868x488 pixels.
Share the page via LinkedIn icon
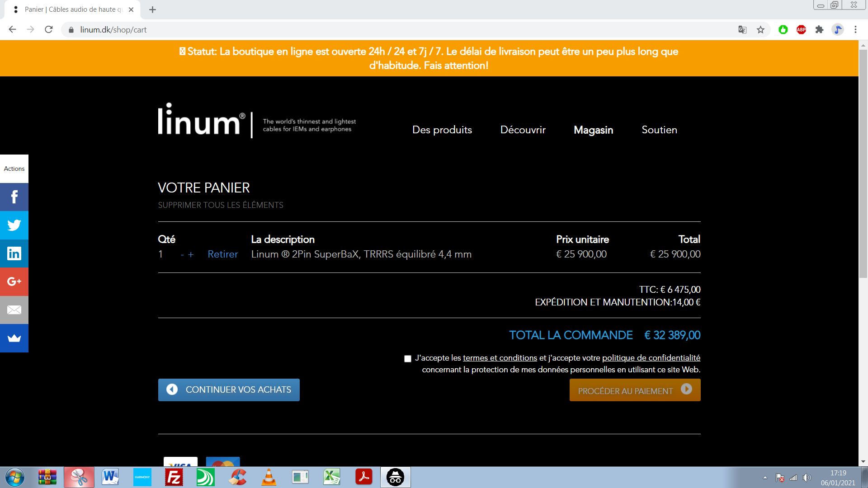click(x=14, y=253)
